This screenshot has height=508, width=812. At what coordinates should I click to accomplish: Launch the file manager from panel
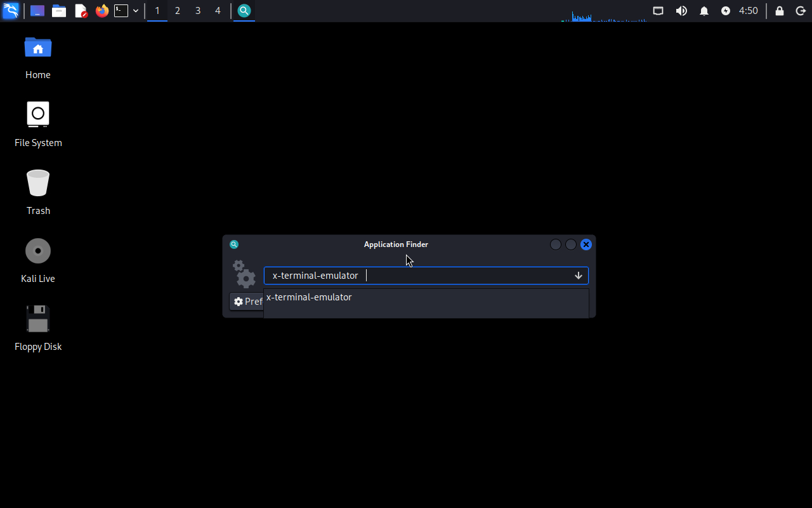click(x=59, y=11)
